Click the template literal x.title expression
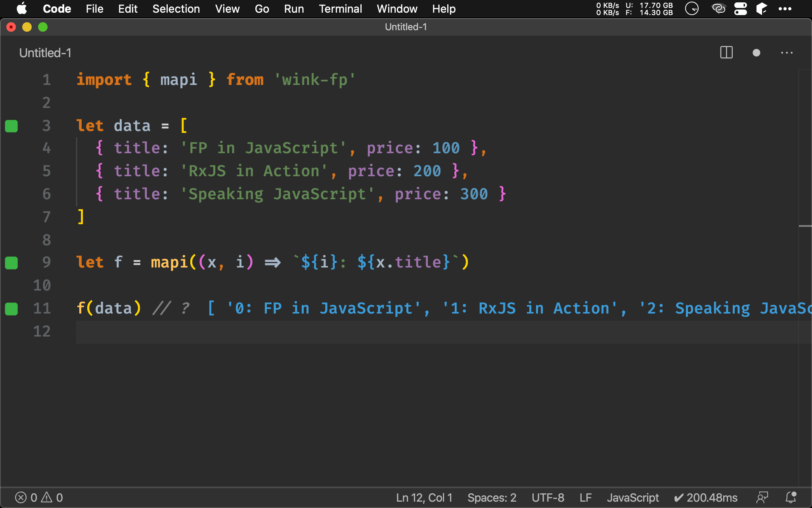Screen dimensions: 812x508 click(404, 262)
